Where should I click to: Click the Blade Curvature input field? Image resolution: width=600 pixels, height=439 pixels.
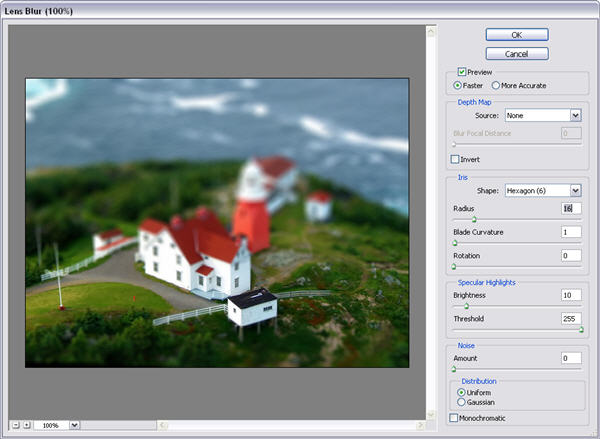pos(571,232)
